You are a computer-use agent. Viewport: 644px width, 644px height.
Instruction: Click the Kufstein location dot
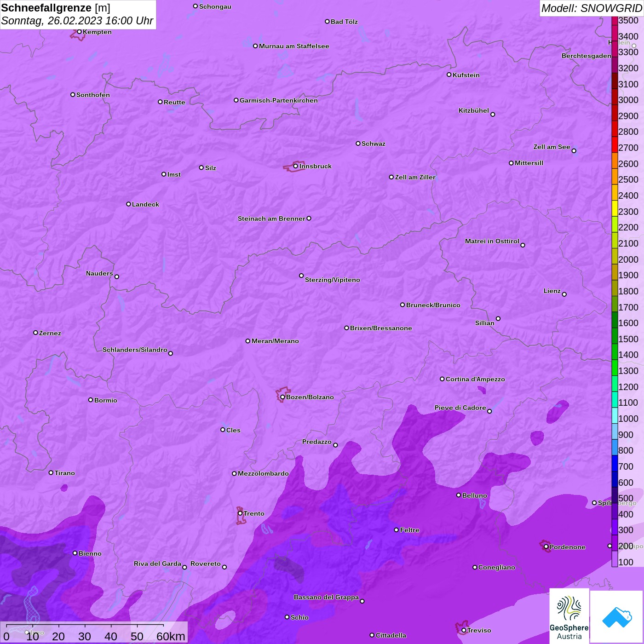[449, 75]
